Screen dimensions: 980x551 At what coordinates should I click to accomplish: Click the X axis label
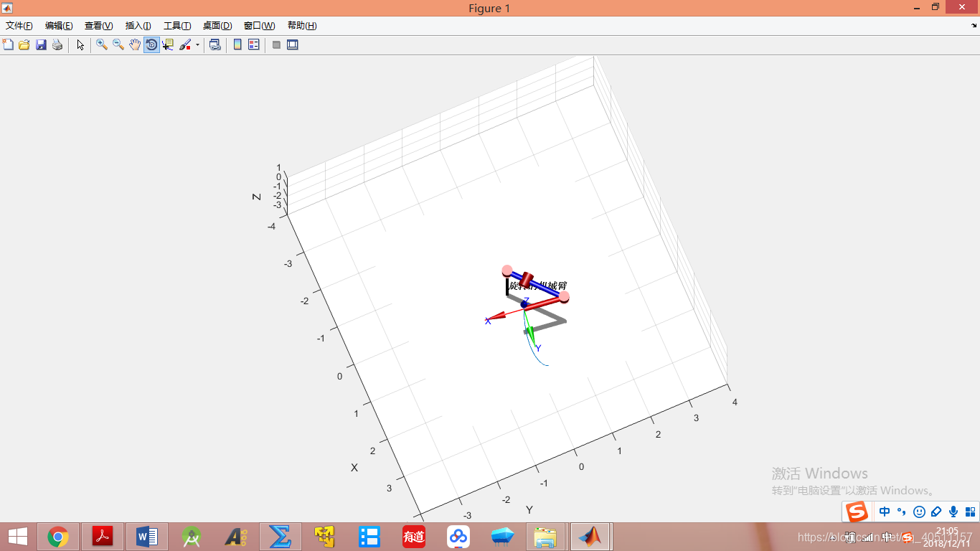[354, 468]
